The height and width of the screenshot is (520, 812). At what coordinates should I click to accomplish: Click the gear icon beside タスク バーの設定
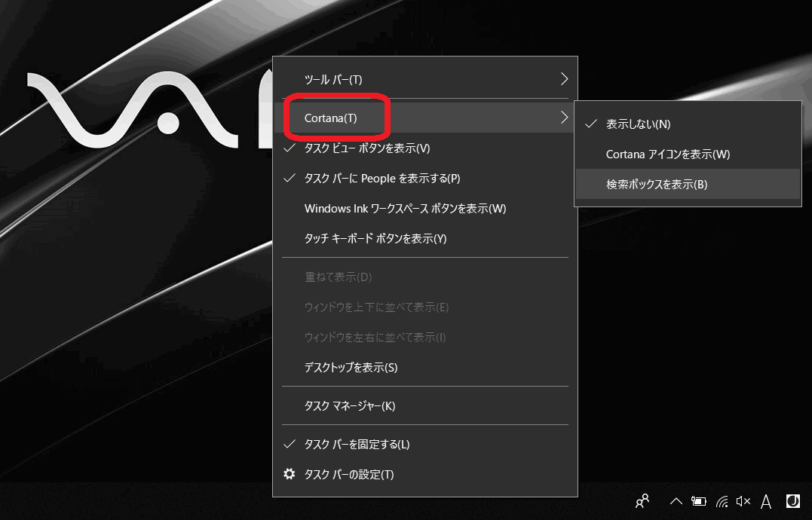pyautogui.click(x=290, y=474)
